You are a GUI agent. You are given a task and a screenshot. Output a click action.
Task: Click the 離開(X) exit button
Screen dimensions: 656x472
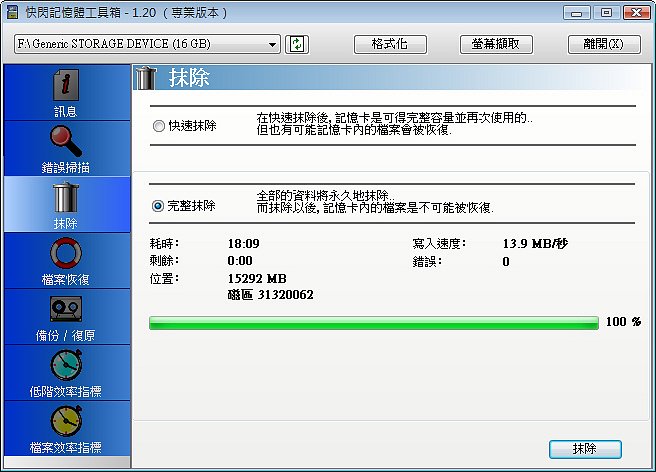click(x=604, y=44)
